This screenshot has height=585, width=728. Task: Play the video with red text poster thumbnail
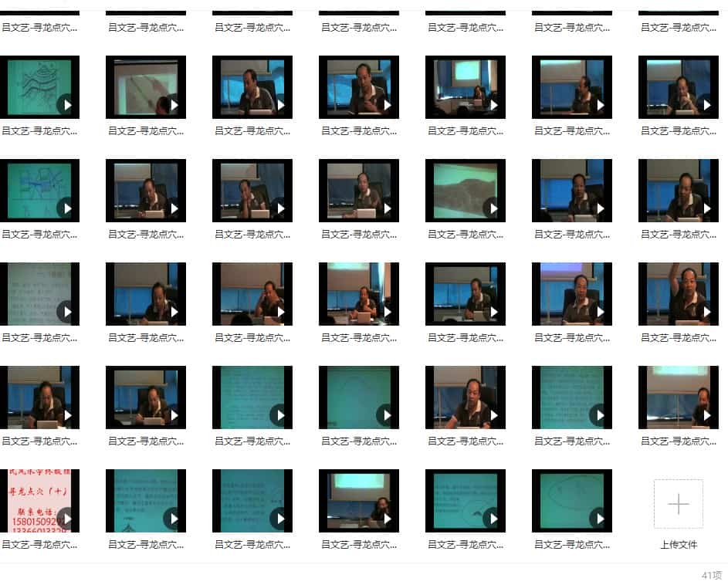39,500
